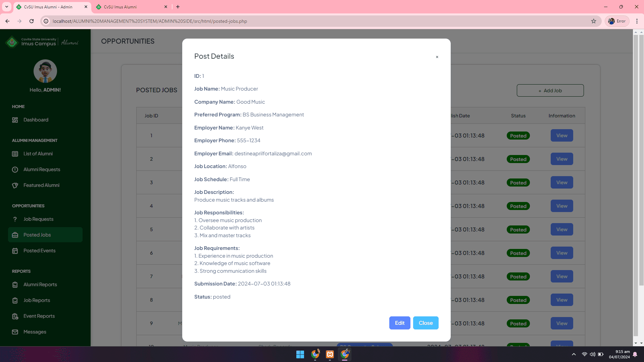The width and height of the screenshot is (644, 362).
Task: Click the light blue Close button
Action: (426, 323)
